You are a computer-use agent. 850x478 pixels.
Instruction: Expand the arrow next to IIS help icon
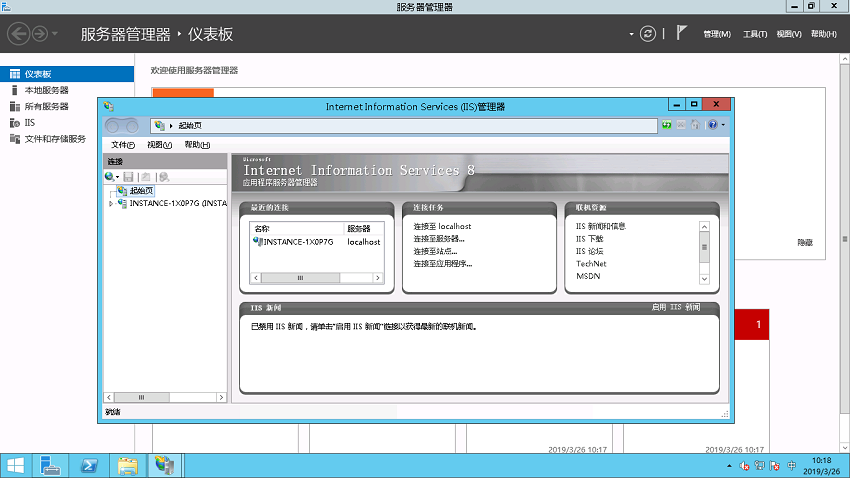click(x=723, y=125)
